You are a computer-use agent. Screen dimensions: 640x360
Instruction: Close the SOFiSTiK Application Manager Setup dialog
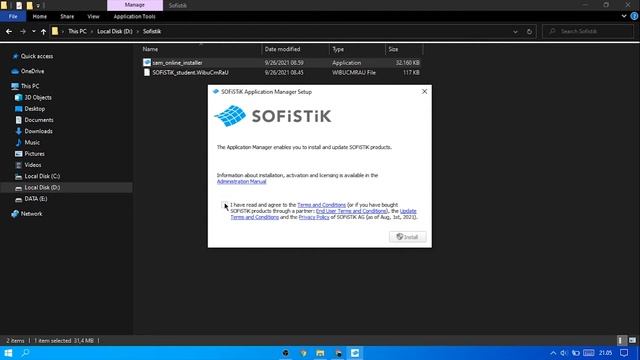click(x=424, y=91)
